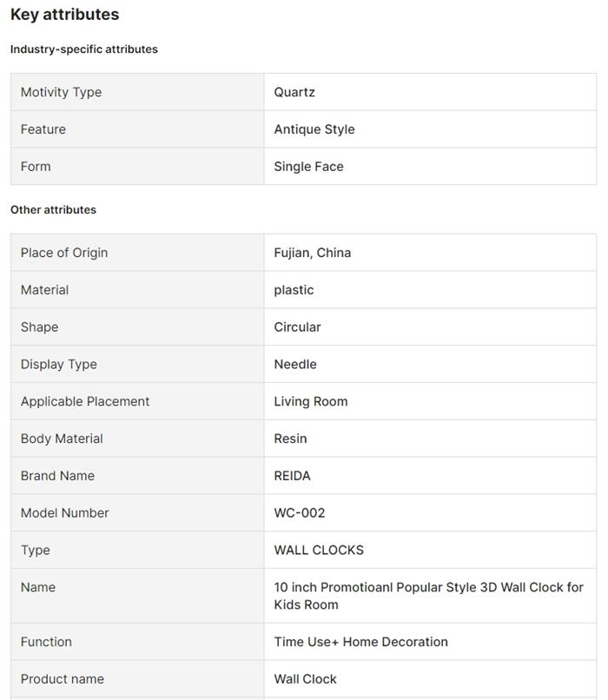Image resolution: width=608 pixels, height=700 pixels.
Task: Select the Resin body material value
Action: click(x=290, y=439)
